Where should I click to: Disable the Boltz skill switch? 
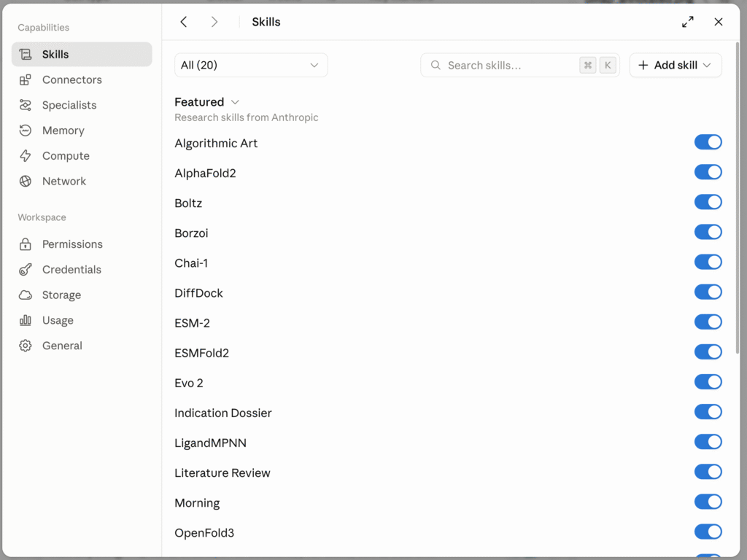[x=708, y=202]
